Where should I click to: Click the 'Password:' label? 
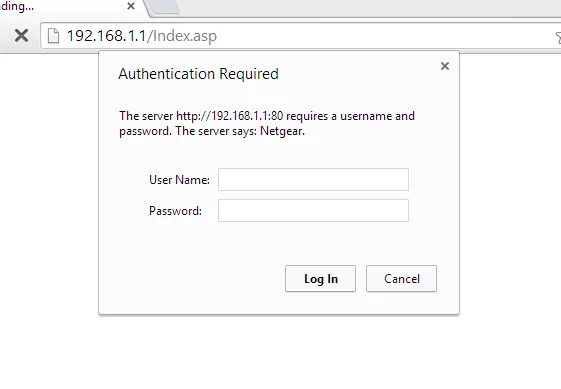pyautogui.click(x=175, y=211)
